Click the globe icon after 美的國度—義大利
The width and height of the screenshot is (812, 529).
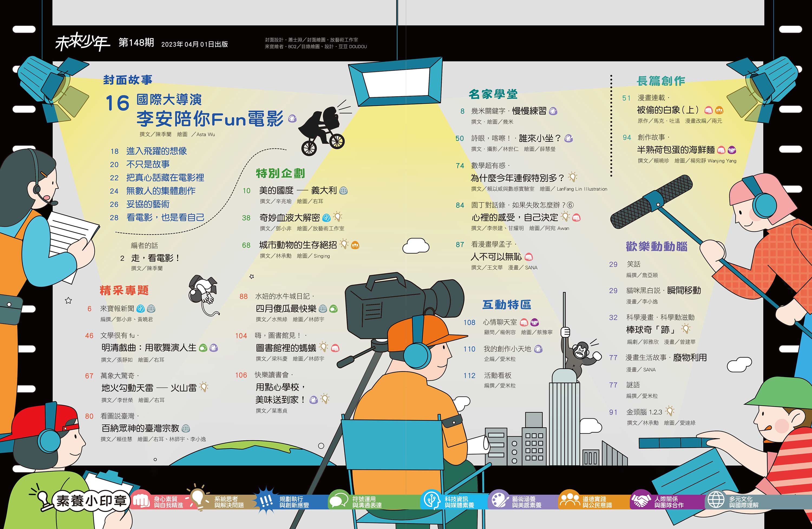(343, 191)
